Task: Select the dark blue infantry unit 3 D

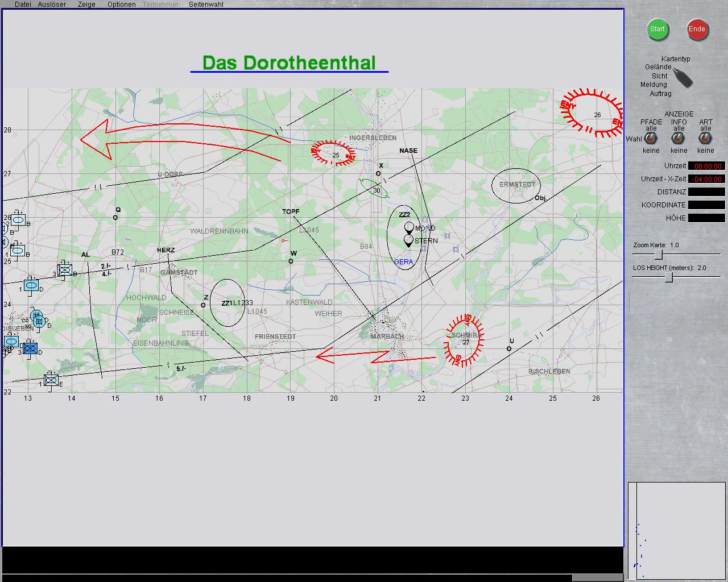Action: click(x=30, y=348)
